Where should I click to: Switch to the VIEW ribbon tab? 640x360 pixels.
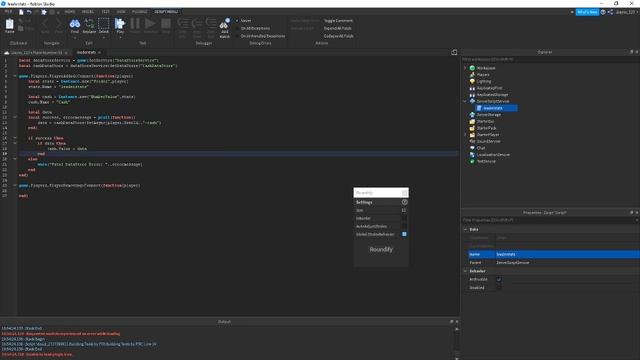[121, 12]
